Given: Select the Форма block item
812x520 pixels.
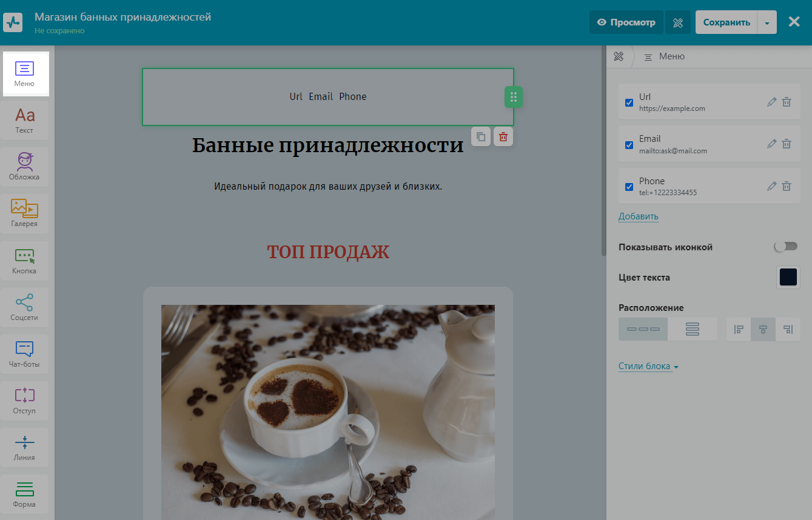Looking at the screenshot, I should 24,494.
